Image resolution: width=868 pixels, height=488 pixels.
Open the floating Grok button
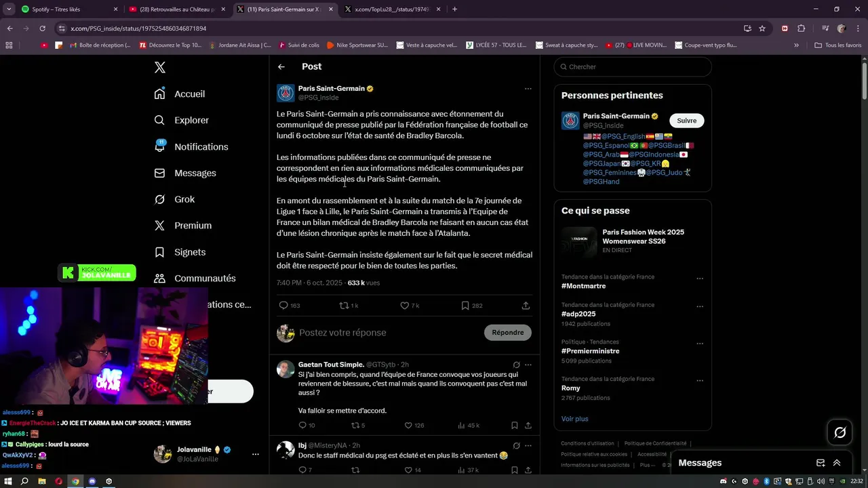pos(840,432)
